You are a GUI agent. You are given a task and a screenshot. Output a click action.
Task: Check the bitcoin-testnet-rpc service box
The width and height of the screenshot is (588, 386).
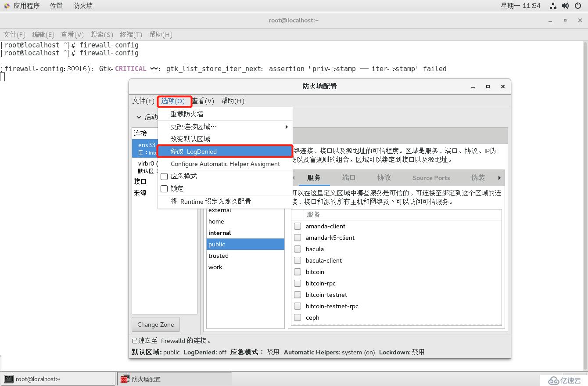click(298, 306)
